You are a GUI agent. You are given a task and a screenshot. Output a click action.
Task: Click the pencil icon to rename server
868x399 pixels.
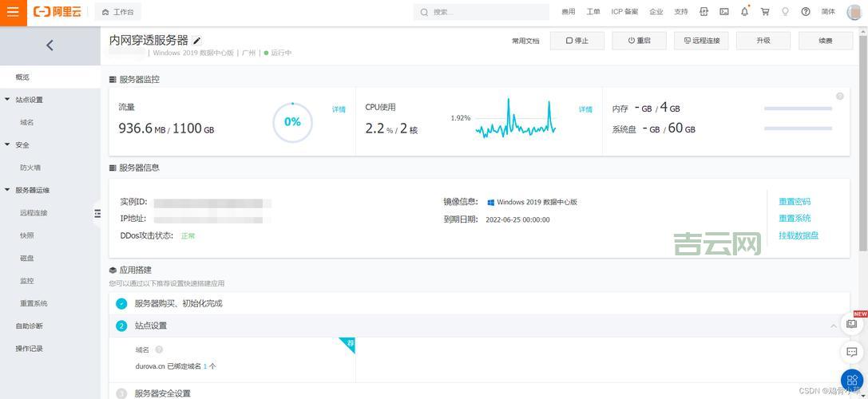[197, 41]
